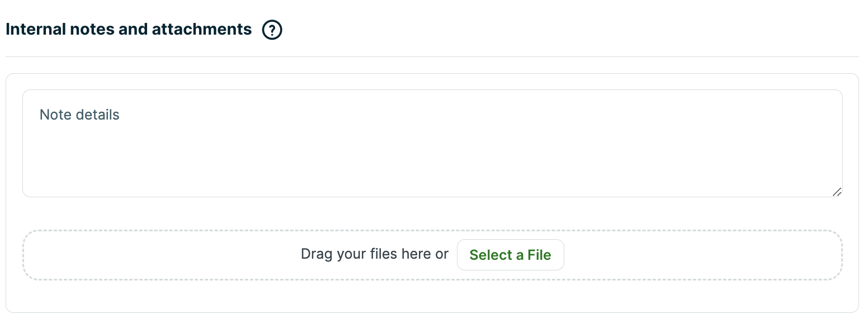Click the circled question mark icon
This screenshot has height=333, width=868.
[x=272, y=30]
